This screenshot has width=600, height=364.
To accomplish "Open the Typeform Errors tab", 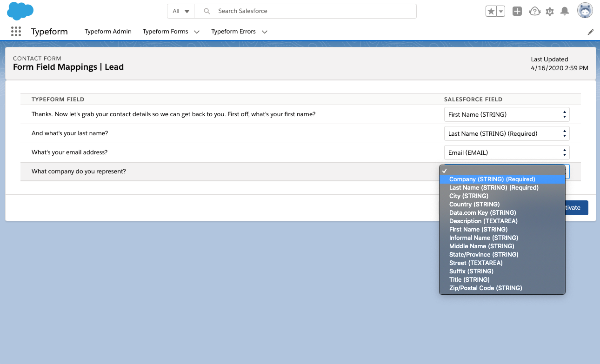I will click(233, 32).
